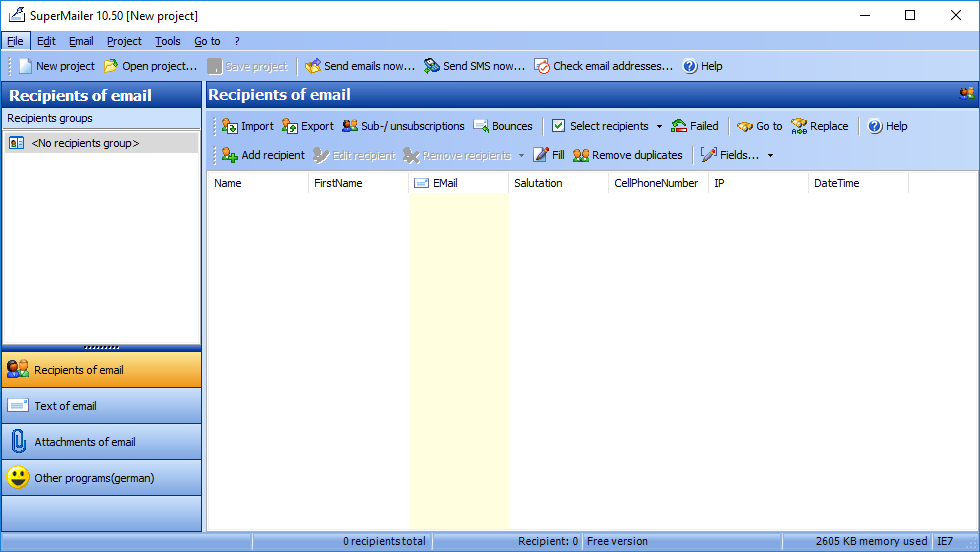The width and height of the screenshot is (980, 552).
Task: Click the sidebar splitter grip dots
Action: 101,348
